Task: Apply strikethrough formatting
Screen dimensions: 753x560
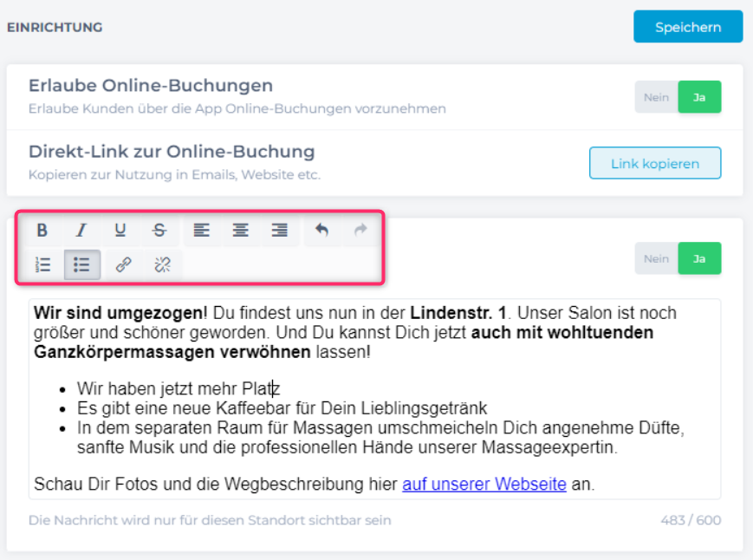Action: (159, 230)
